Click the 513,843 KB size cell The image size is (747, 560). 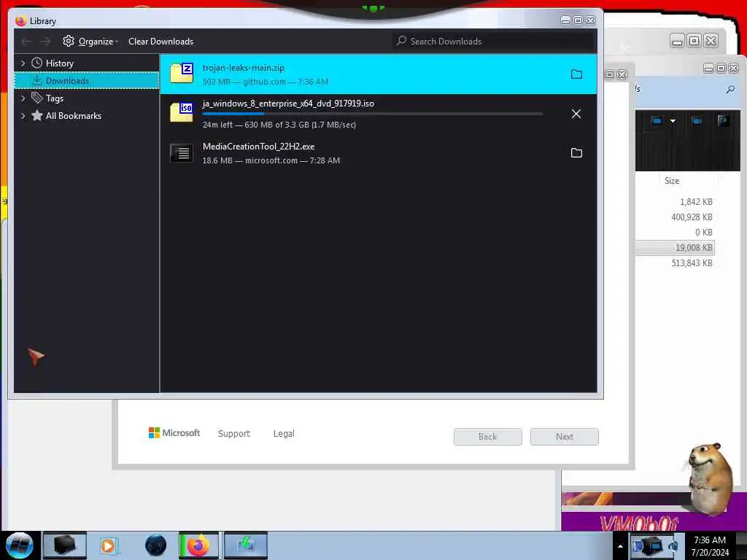(692, 262)
